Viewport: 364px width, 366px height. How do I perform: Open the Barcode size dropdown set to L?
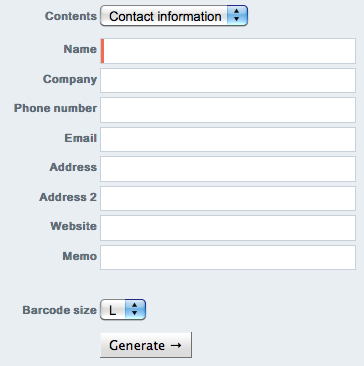click(123, 310)
